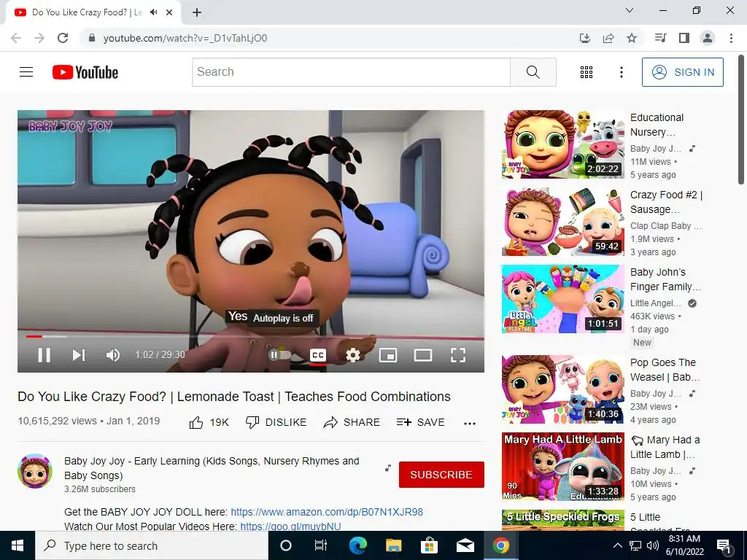The image size is (747, 560).
Task: Activate the miniplayer
Action: click(388, 355)
